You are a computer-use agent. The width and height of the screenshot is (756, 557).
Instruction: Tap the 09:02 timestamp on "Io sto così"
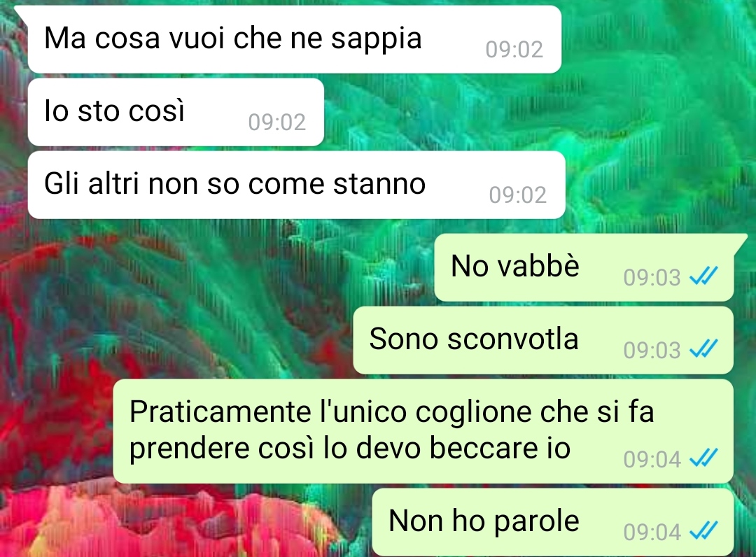click(x=276, y=122)
